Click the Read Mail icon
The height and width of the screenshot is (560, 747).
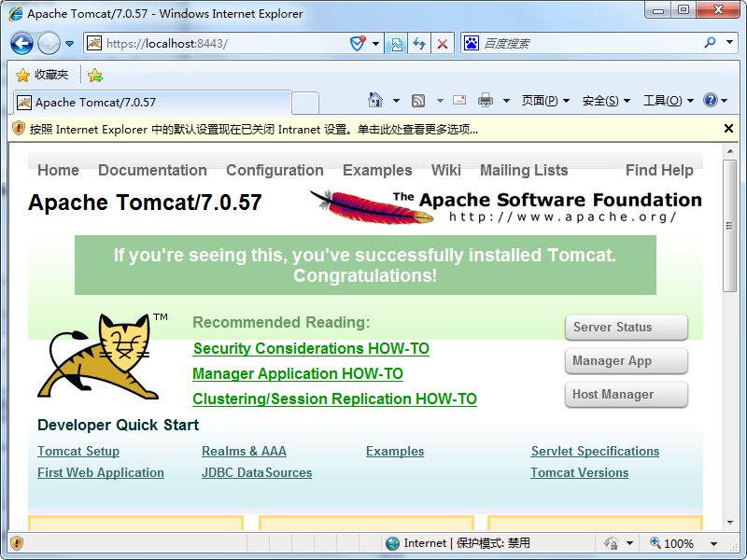[459, 100]
